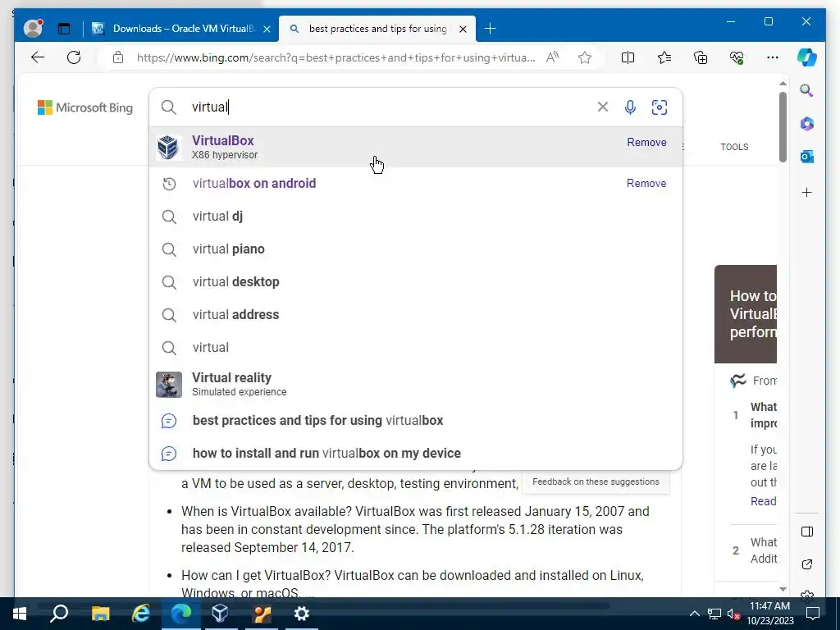Open Windows Start menu
This screenshot has height=630, width=840.
click(x=20, y=614)
